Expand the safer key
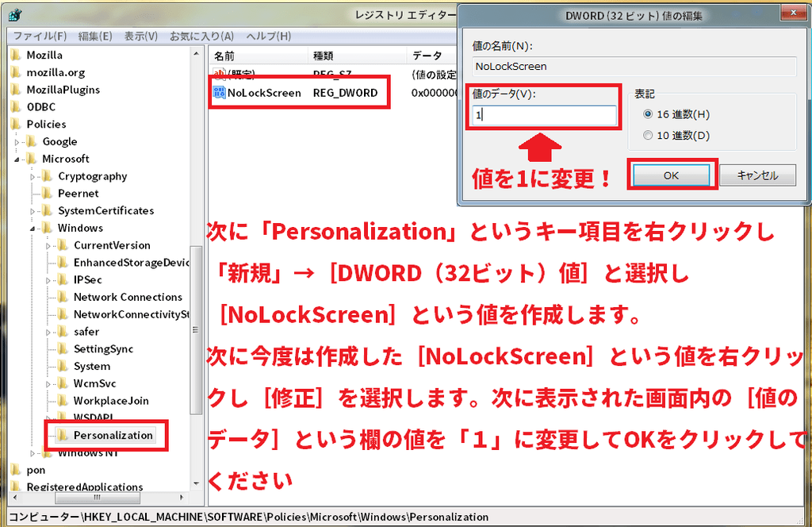Image resolution: width=812 pixels, height=527 pixels. 48,333
